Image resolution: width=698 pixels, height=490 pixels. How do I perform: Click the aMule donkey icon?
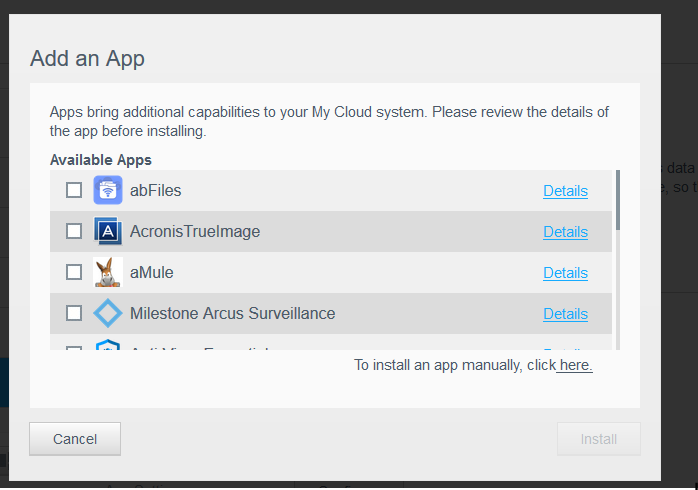click(x=108, y=272)
